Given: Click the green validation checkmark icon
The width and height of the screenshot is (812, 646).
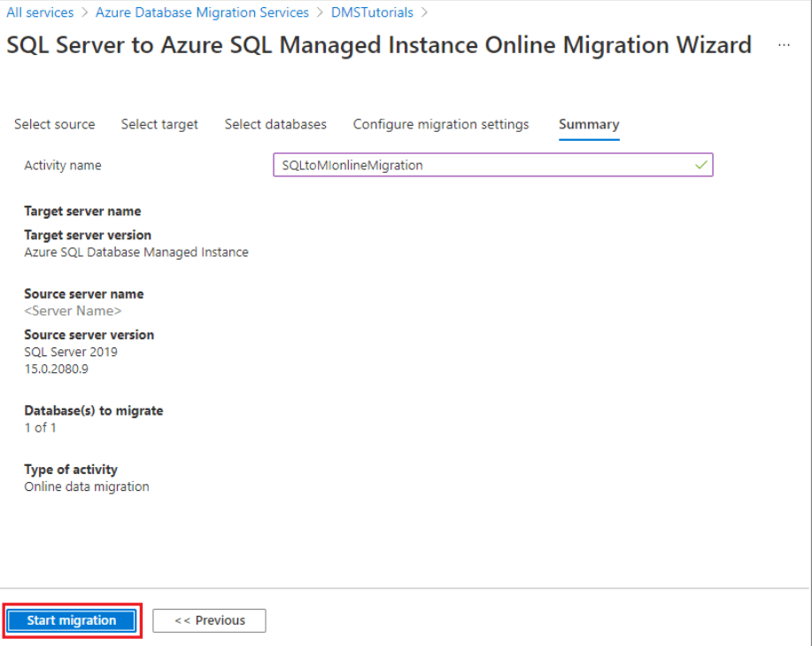Looking at the screenshot, I should pos(701,165).
